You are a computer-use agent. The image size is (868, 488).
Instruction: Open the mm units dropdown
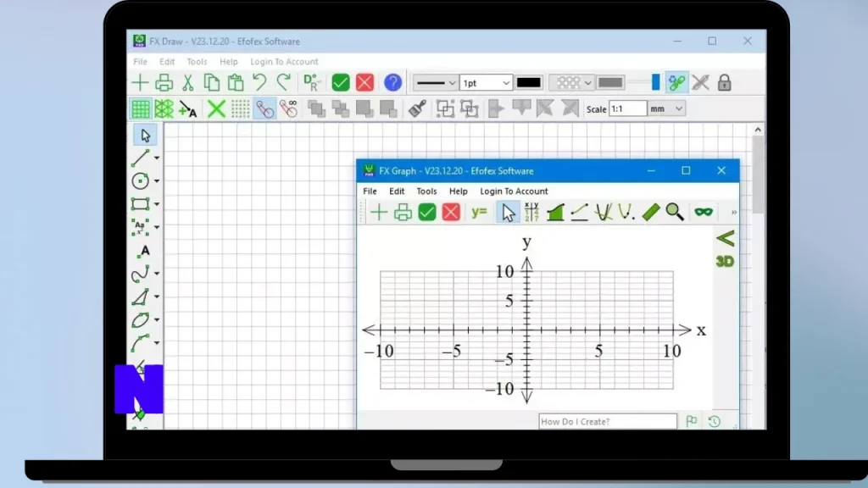pyautogui.click(x=666, y=109)
